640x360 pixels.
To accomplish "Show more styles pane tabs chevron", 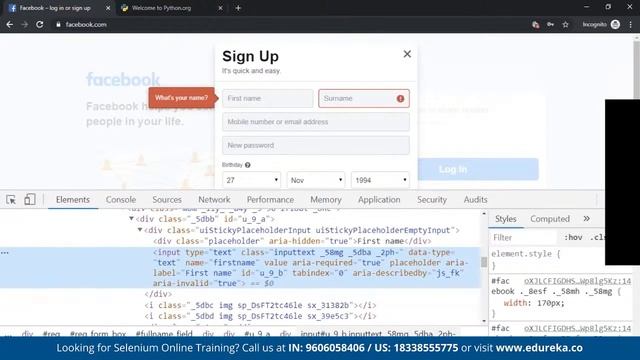I will (x=587, y=219).
